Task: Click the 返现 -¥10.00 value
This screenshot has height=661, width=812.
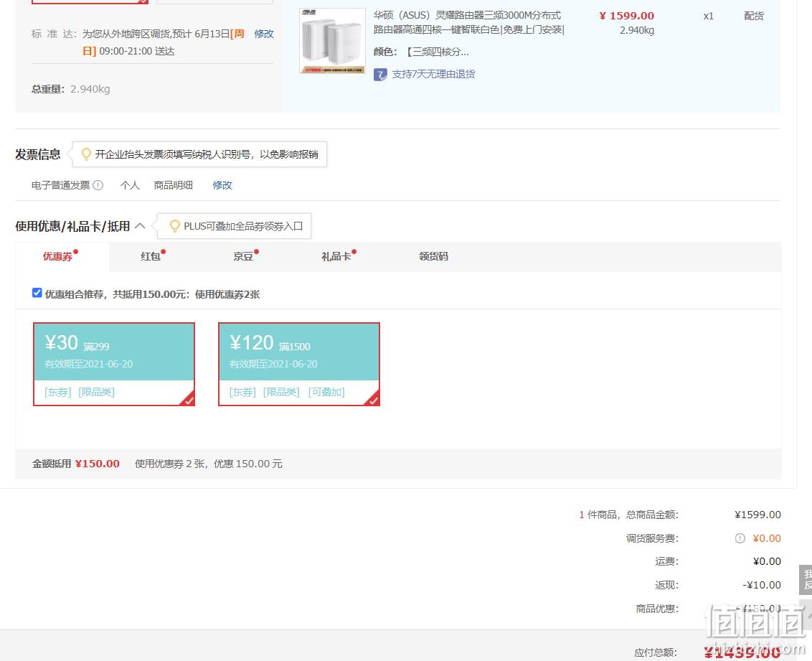Action: 762,585
